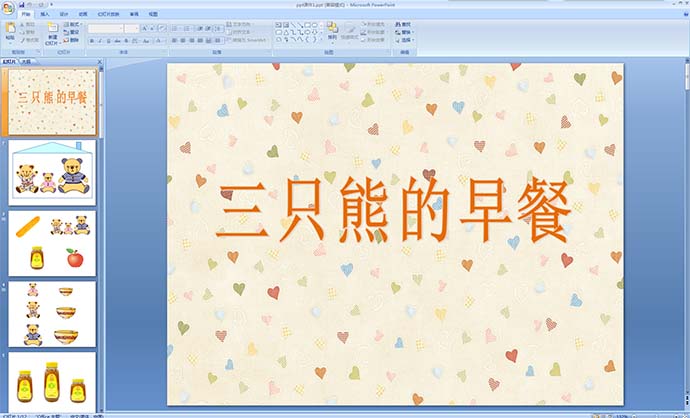
Task: Open the Select dropdown in editing group
Action: [405, 40]
